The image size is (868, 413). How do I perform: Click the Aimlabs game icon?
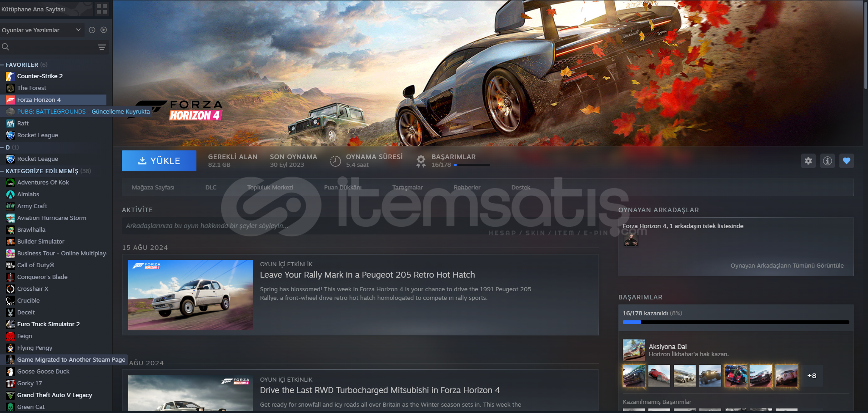tap(10, 194)
